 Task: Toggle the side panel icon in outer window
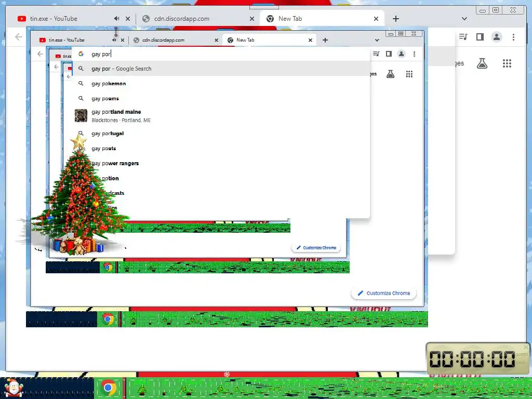point(480,37)
